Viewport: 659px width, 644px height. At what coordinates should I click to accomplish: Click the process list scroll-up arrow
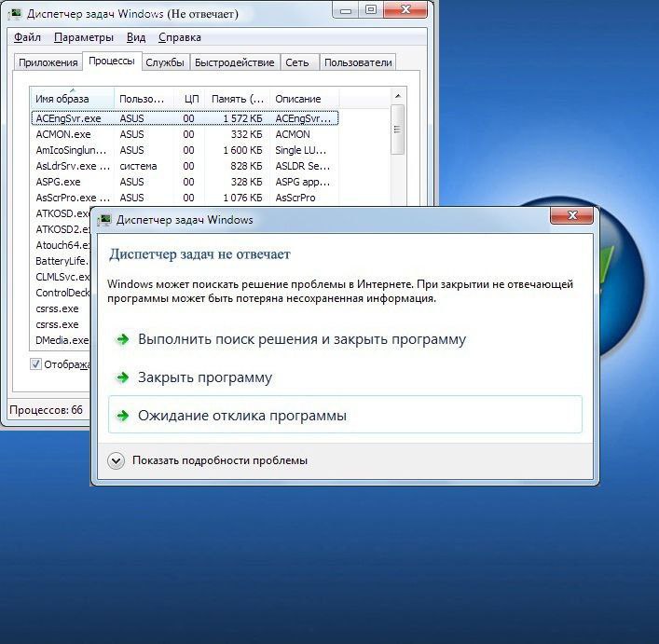coord(398,96)
